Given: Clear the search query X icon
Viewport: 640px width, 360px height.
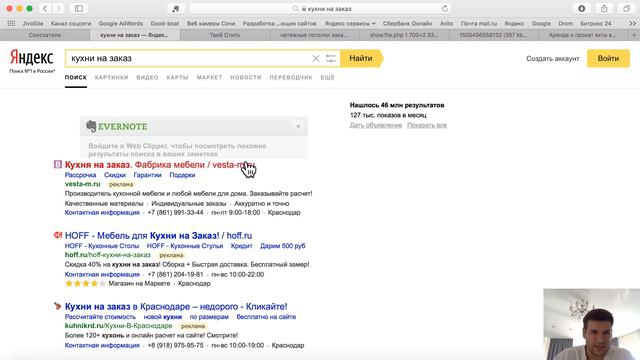Looking at the screenshot, I should point(316,58).
